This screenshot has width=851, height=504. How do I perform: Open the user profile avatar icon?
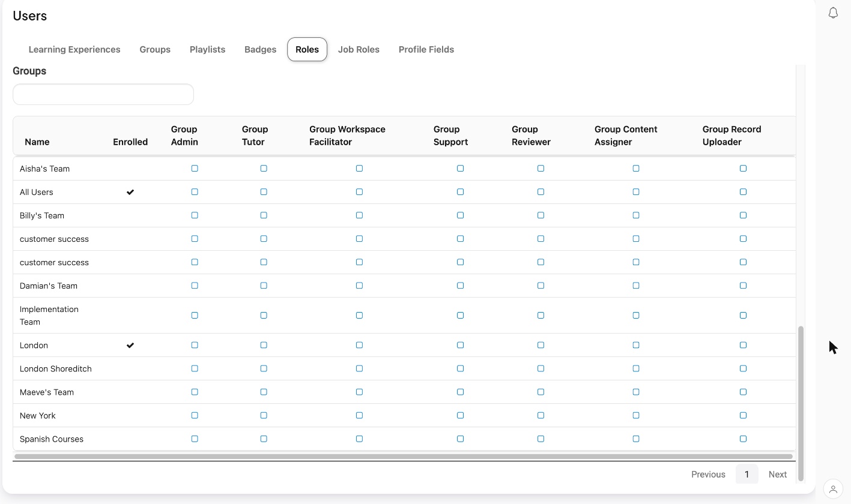[x=833, y=489]
